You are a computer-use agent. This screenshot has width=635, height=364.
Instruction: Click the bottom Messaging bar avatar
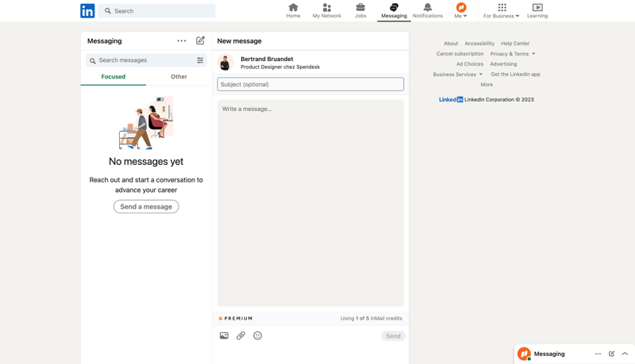(524, 354)
